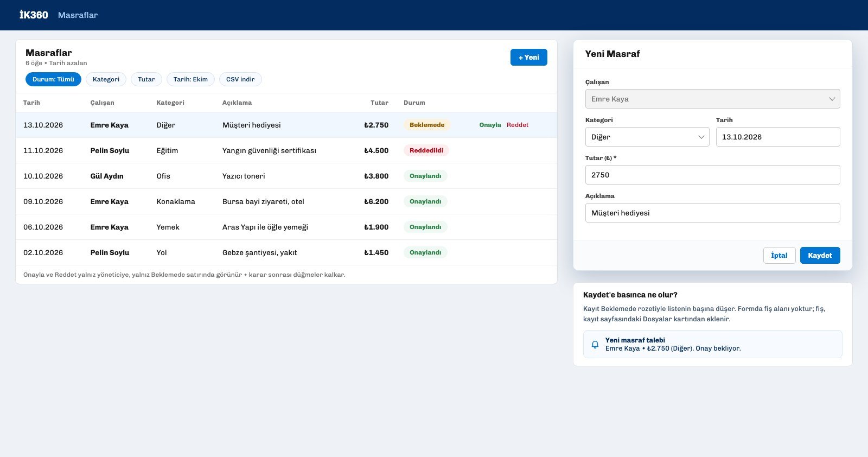Click the Reddedildi status badge
The image size is (868, 457).
(x=426, y=150)
